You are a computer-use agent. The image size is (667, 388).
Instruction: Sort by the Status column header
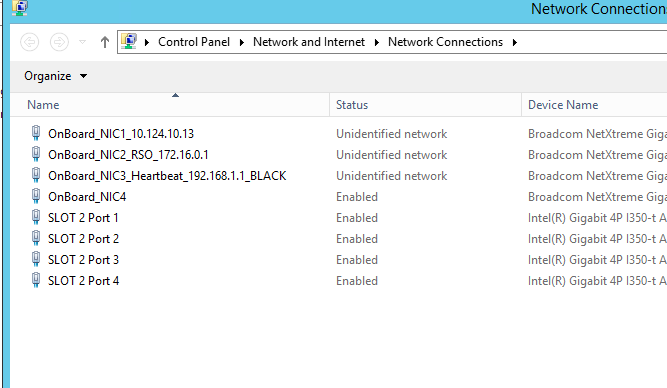[x=425, y=105]
